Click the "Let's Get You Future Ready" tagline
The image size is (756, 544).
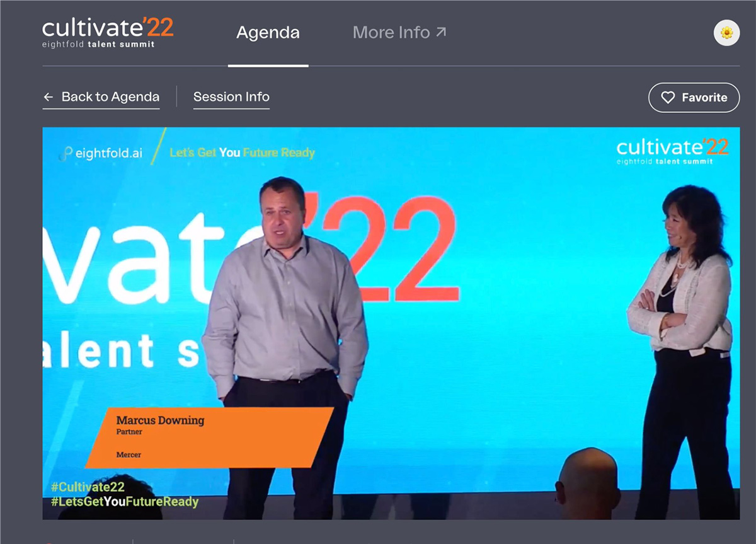point(242,153)
